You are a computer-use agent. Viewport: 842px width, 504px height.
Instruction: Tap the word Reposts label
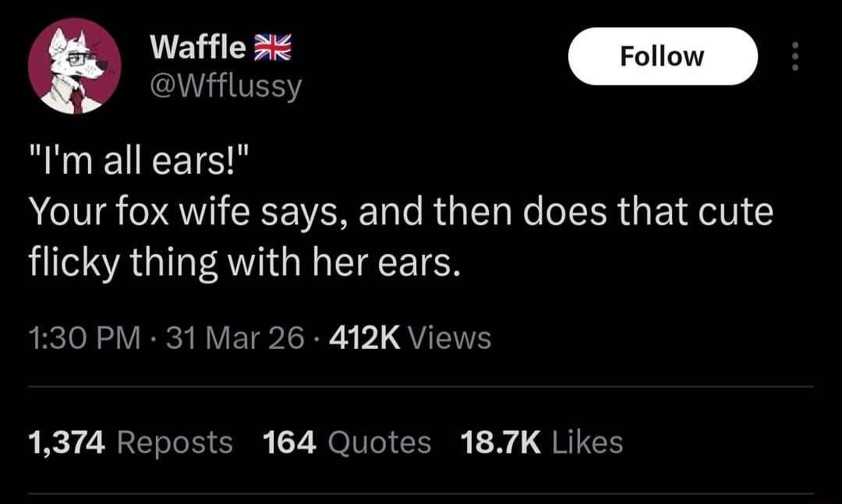tap(173, 442)
